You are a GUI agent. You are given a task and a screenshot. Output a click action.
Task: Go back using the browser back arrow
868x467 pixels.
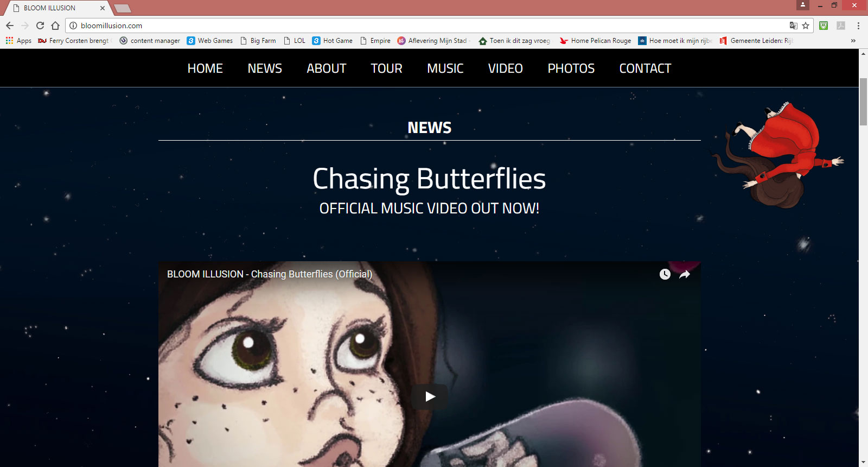(10, 26)
